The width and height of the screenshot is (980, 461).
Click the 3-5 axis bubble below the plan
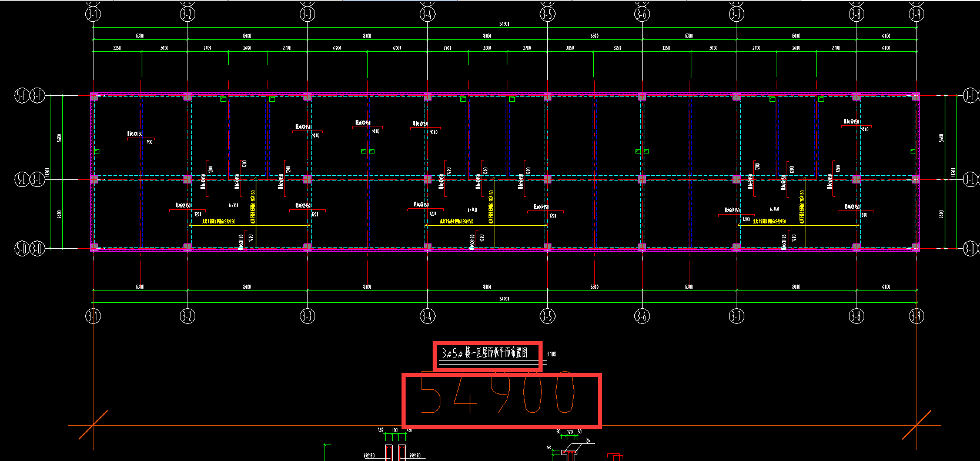[x=547, y=316]
